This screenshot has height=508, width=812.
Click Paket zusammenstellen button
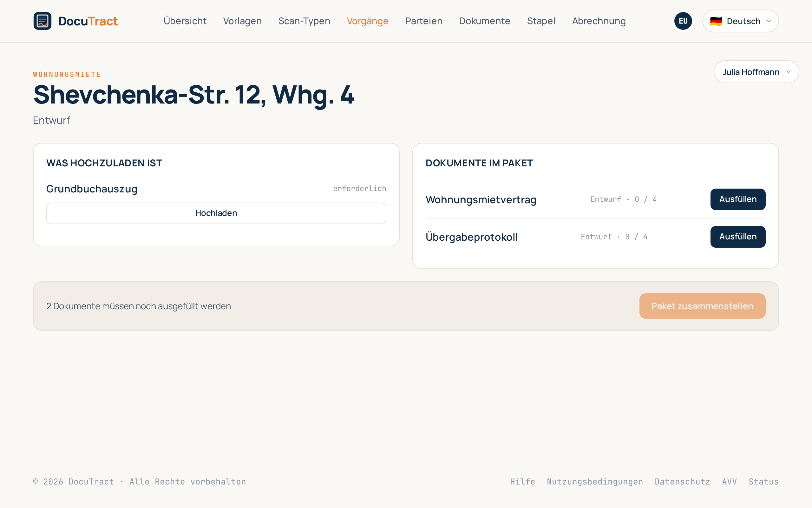coord(702,306)
